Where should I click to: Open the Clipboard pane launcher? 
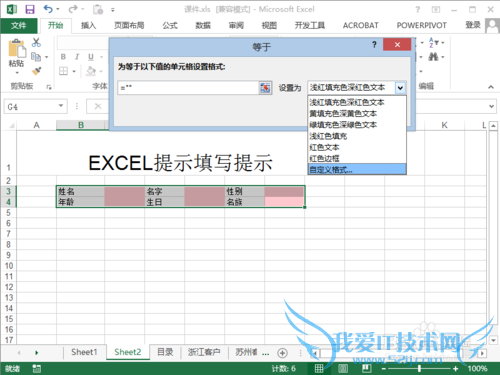point(49,87)
